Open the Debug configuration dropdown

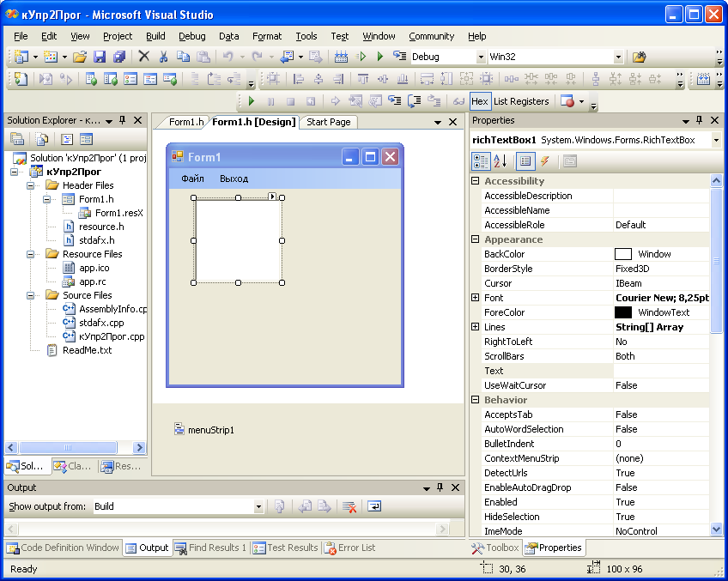(x=481, y=57)
